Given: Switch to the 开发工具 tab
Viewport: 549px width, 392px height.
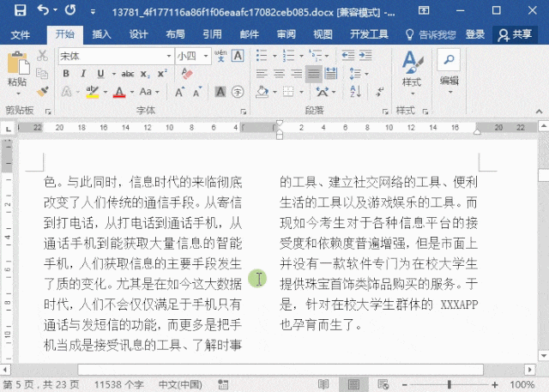Looking at the screenshot, I should pos(369,34).
